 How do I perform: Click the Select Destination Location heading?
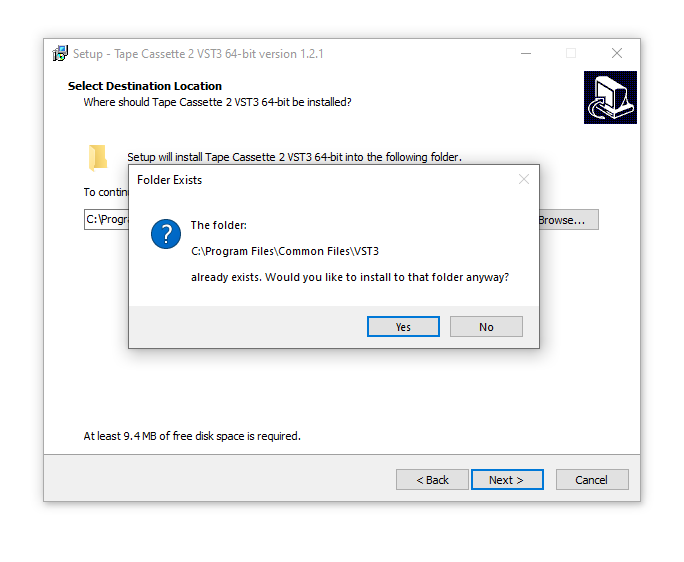click(x=145, y=86)
